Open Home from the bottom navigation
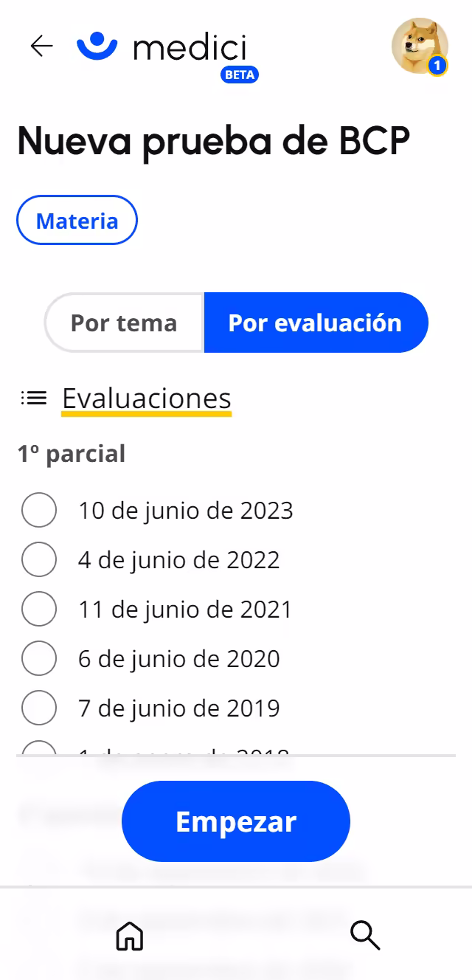472x980 pixels. [130, 936]
